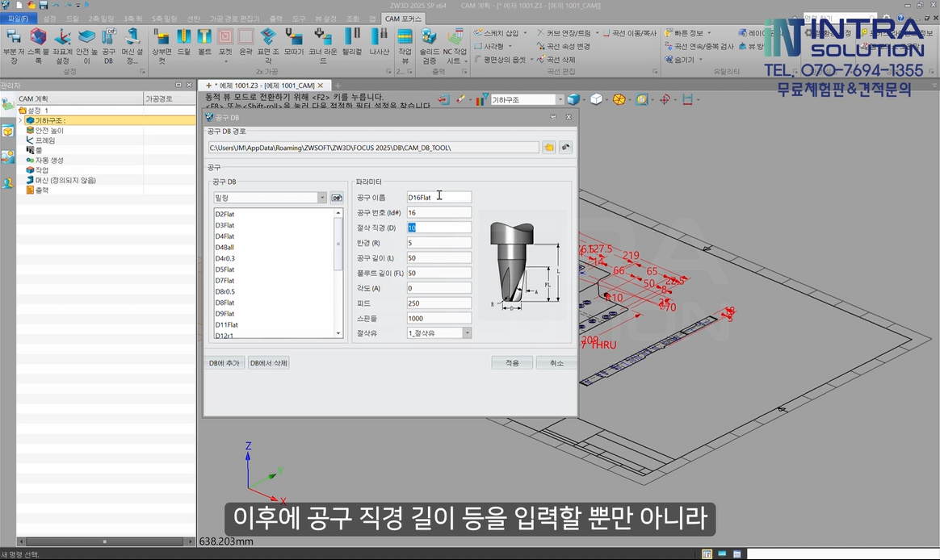Switch to the 2축 밀링 ribbon tab

101,19
